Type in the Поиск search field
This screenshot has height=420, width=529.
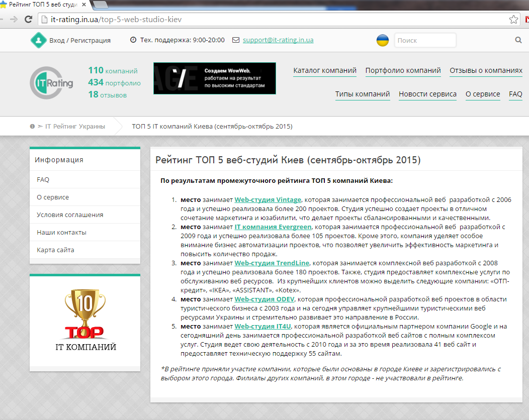pos(425,40)
